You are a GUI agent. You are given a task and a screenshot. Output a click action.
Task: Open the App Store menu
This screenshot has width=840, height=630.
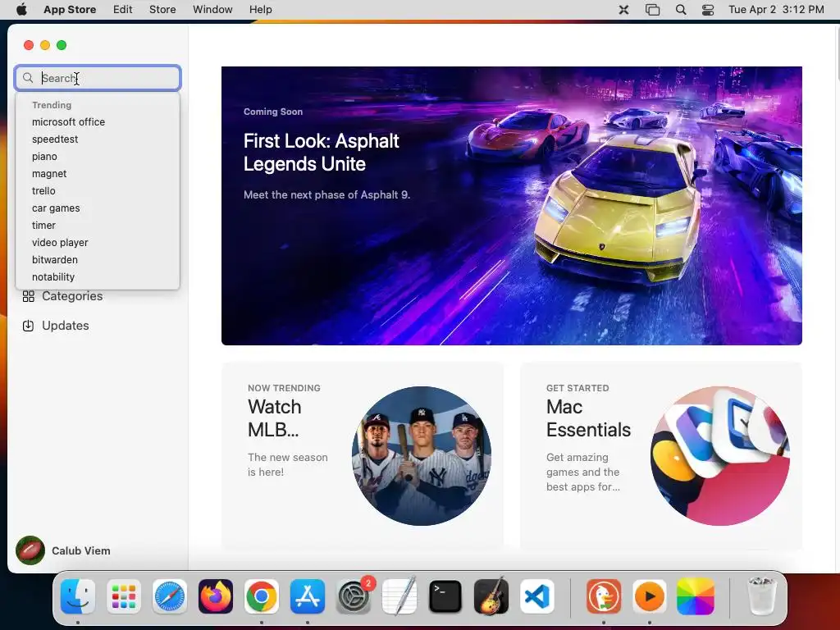point(70,10)
